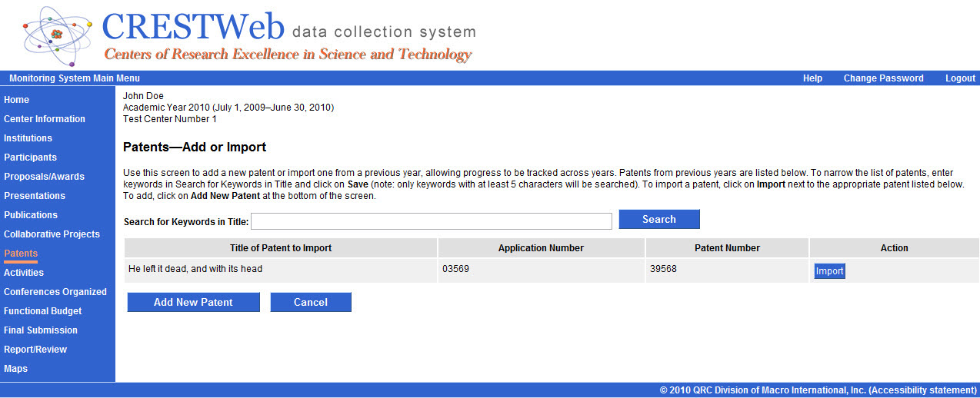Select the Patent Number column header
The image size is (980, 398).
click(x=727, y=248)
